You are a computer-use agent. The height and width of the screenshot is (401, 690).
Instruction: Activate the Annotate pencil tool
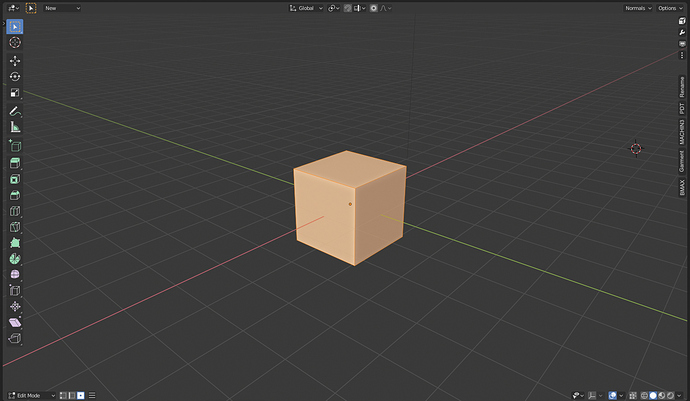(x=15, y=111)
